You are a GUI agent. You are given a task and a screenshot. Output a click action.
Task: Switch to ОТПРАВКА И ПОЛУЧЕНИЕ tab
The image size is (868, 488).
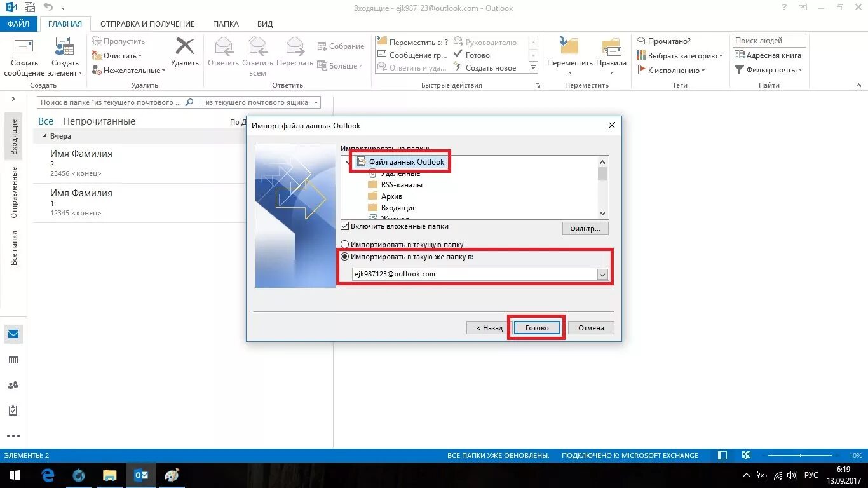147,24
